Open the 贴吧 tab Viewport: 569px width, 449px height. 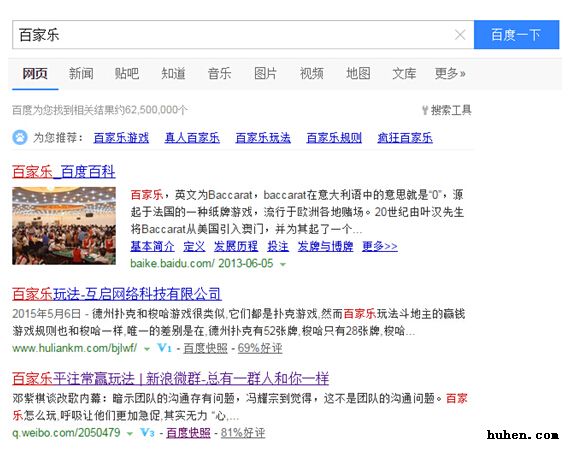[x=127, y=74]
